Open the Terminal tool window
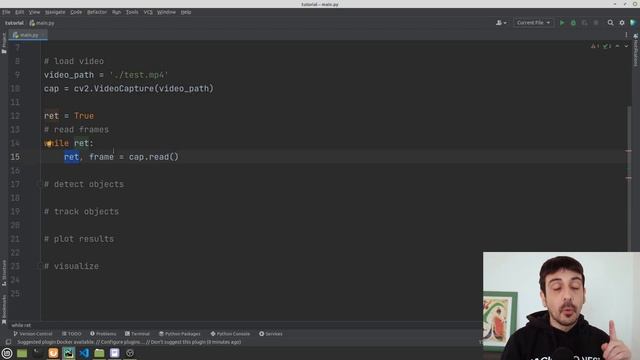640x360 pixels. tap(137, 333)
